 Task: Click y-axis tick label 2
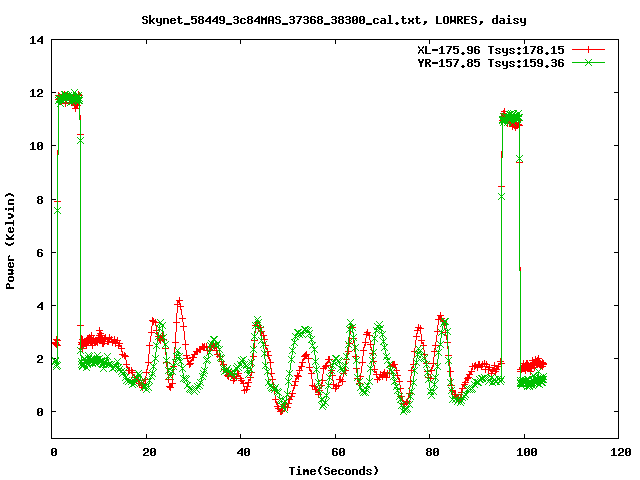tap(40, 359)
